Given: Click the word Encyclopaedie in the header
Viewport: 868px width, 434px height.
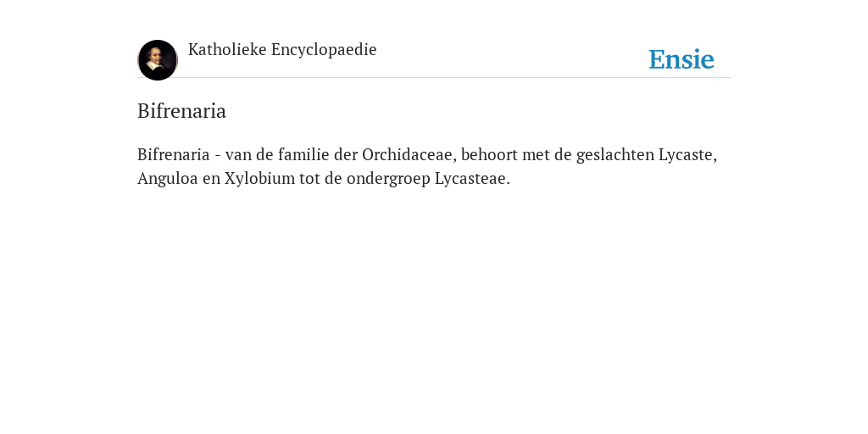Looking at the screenshot, I should tap(324, 50).
